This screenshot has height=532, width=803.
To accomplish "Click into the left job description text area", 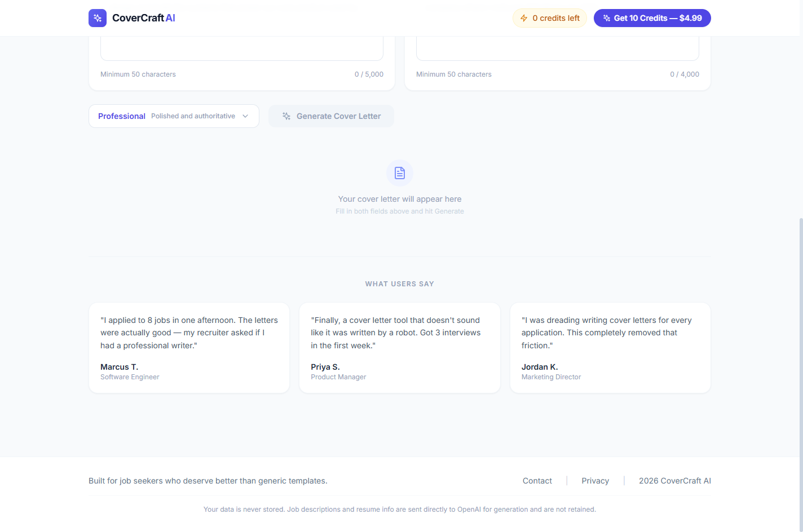I will click(x=242, y=49).
